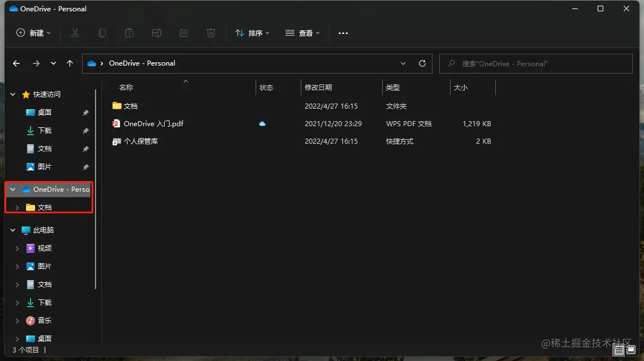Expand the 图片 node under 此电脑
The image size is (644, 361).
click(x=18, y=267)
